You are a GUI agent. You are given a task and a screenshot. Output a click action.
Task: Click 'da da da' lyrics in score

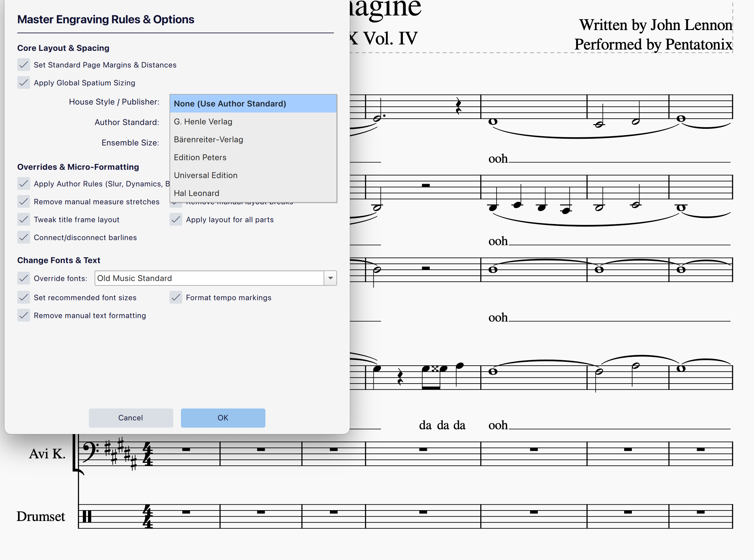pos(442,425)
